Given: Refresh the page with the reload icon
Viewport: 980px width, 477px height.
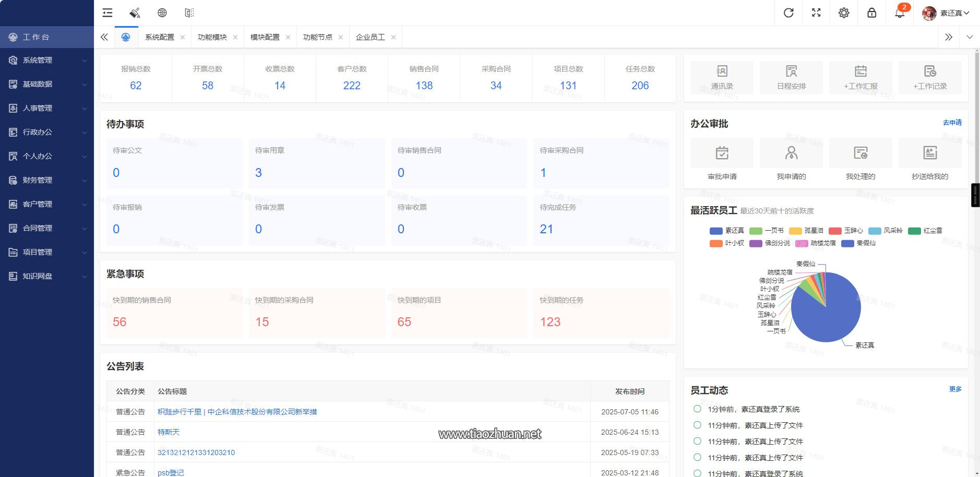Looking at the screenshot, I should tap(788, 13).
